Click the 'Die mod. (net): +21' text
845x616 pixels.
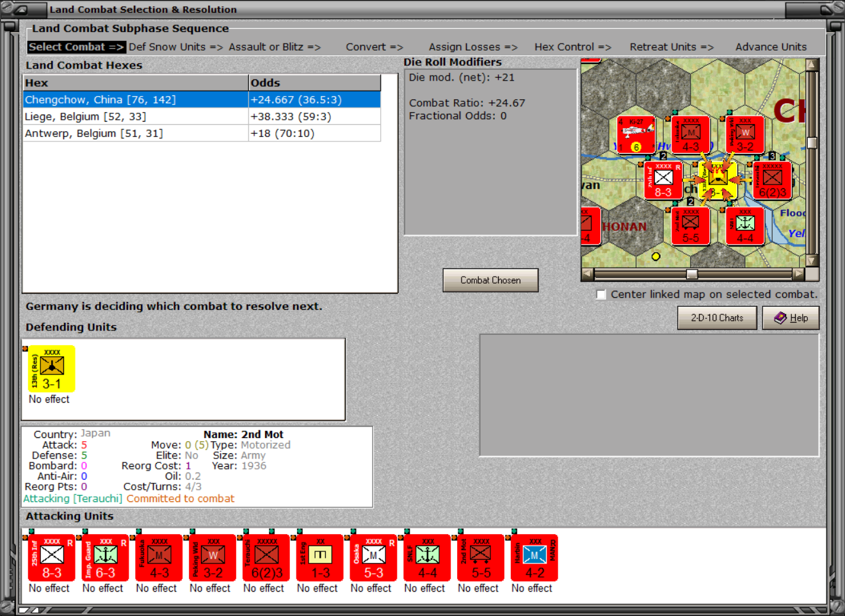tap(462, 77)
